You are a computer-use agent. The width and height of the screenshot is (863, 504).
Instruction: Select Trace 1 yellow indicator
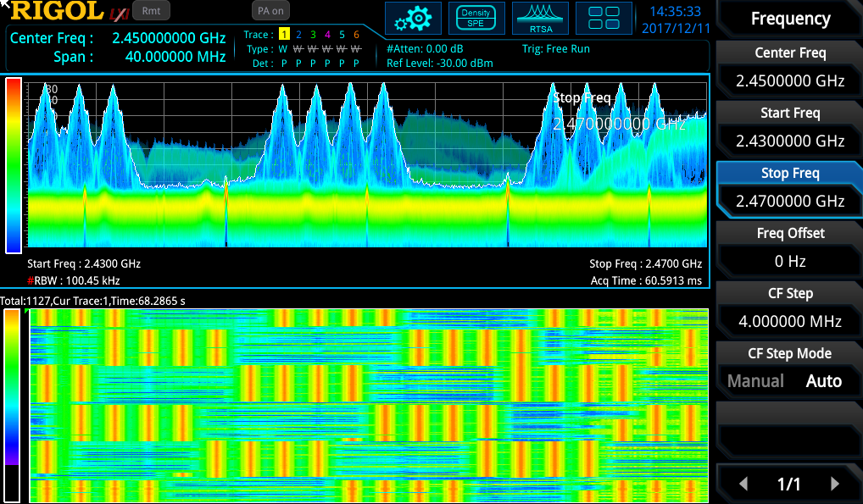point(284,34)
